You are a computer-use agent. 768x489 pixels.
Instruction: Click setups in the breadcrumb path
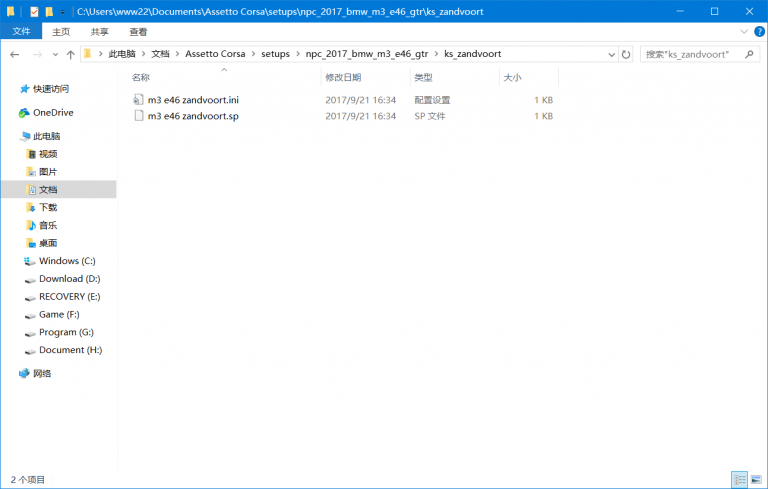[275, 54]
